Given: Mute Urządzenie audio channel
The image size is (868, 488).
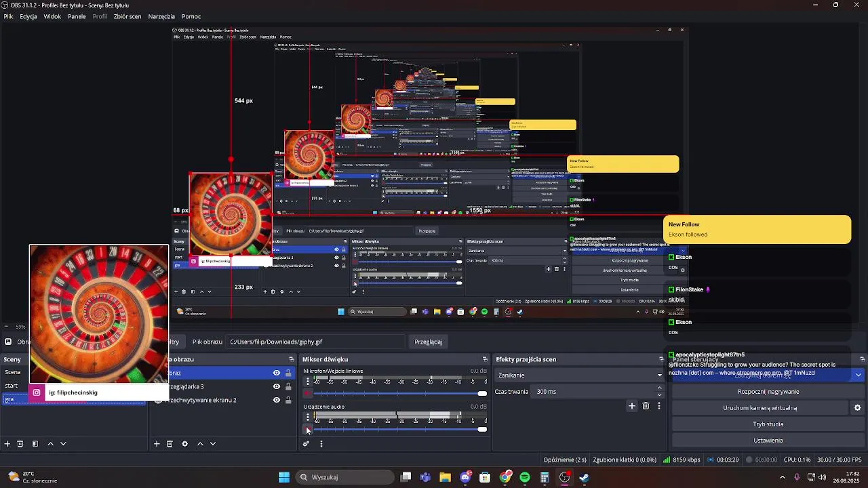Looking at the screenshot, I should pos(307,429).
